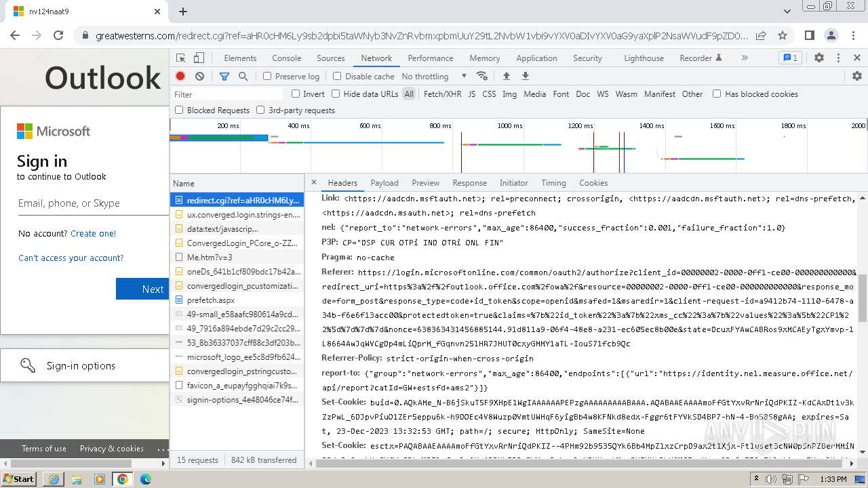
Task: Check Hide data URLs option
Action: pyautogui.click(x=336, y=94)
